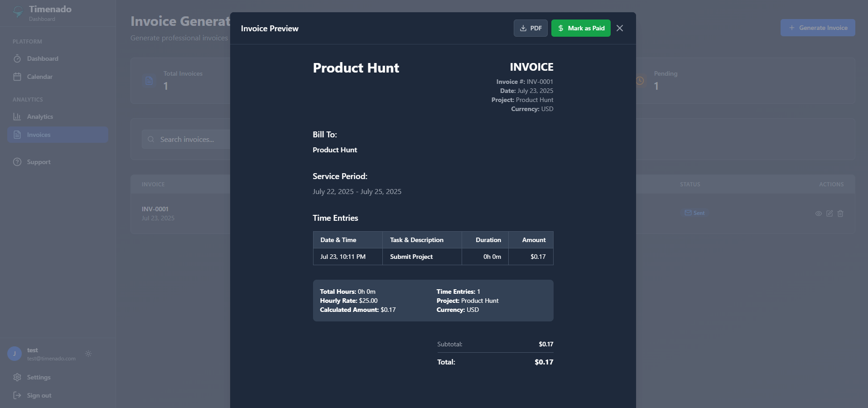Click the Calendar icon in sidebar

click(17, 77)
